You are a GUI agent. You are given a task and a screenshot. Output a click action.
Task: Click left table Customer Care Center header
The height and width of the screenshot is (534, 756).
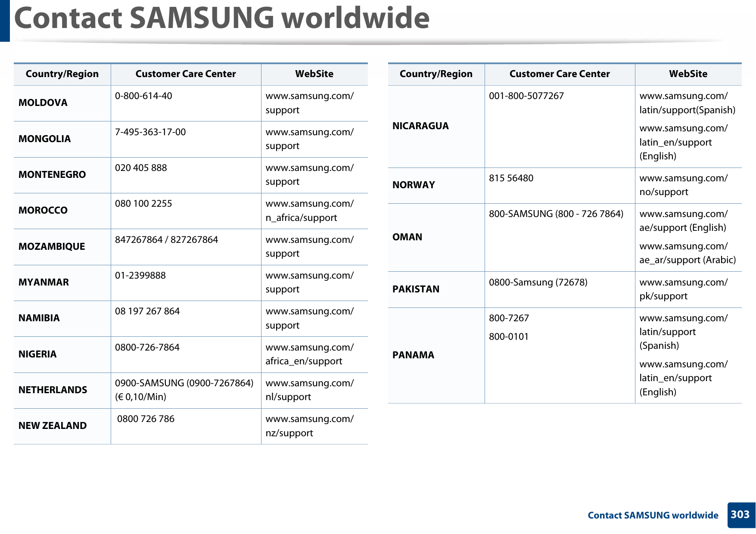click(186, 74)
